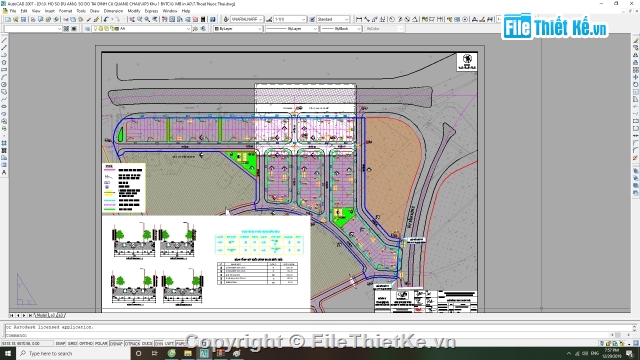Click the taskbar search box
Viewport: 640px width, 360px height.
click(x=73, y=353)
